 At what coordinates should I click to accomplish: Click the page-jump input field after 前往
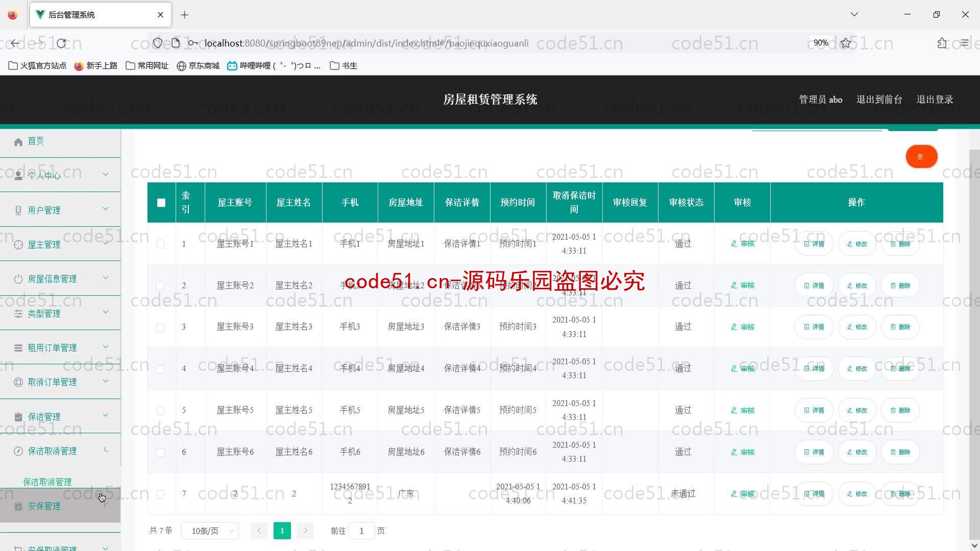[x=361, y=531]
